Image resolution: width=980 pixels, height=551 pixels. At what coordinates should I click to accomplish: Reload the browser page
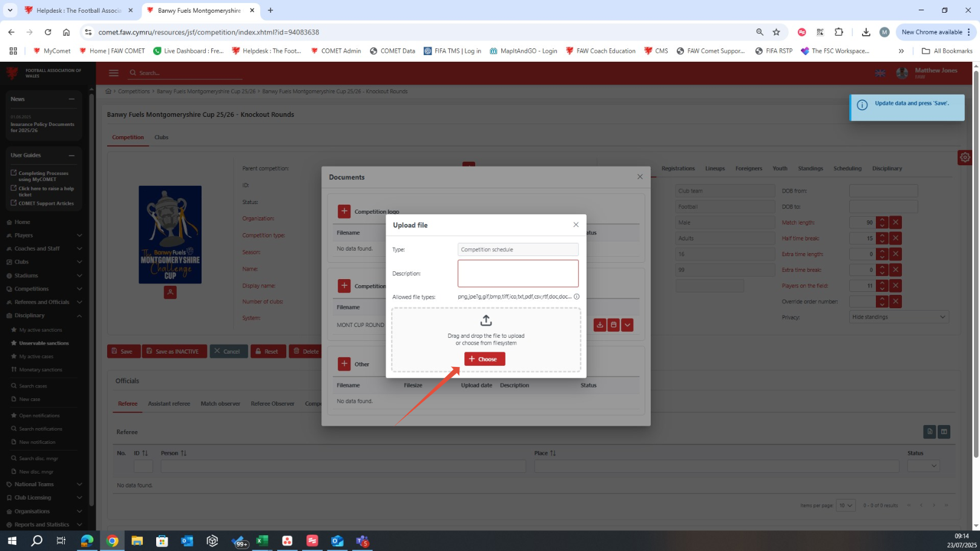pos(48,32)
